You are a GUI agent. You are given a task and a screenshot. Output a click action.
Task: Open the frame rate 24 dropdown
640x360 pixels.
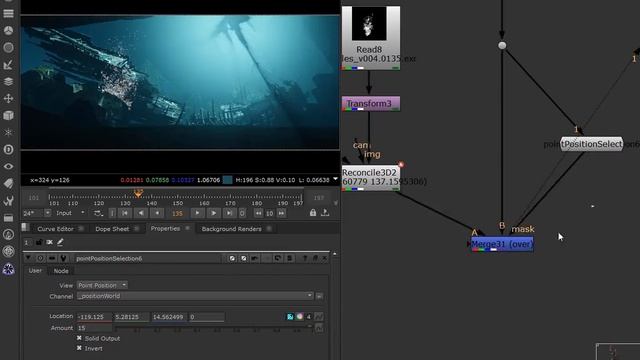(x=37, y=213)
